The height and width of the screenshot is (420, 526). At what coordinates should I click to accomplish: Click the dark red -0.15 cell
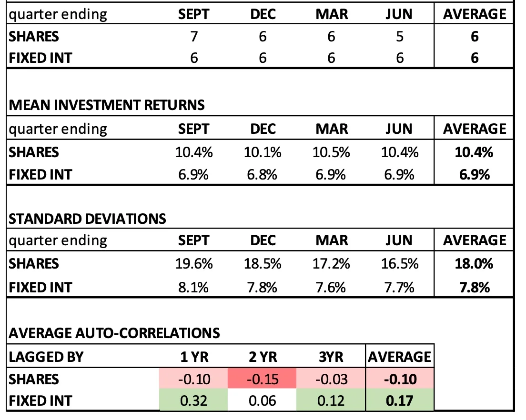[x=263, y=379]
